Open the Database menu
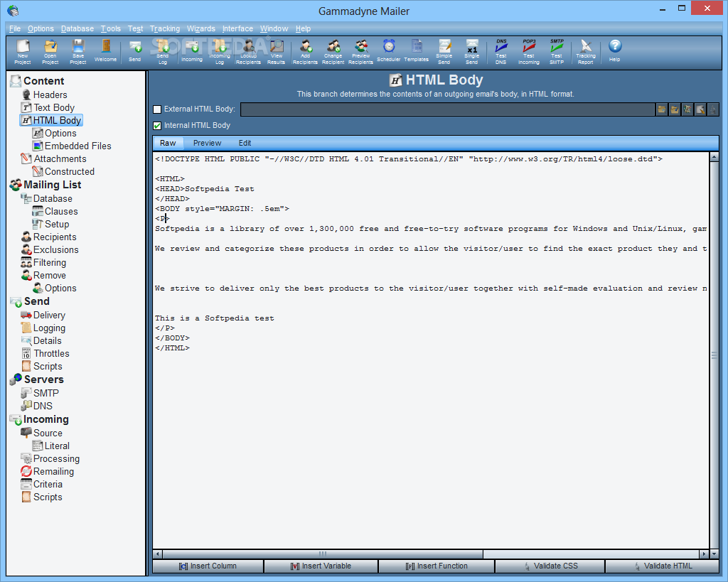Viewport: 728px width, 582px height. click(x=77, y=28)
